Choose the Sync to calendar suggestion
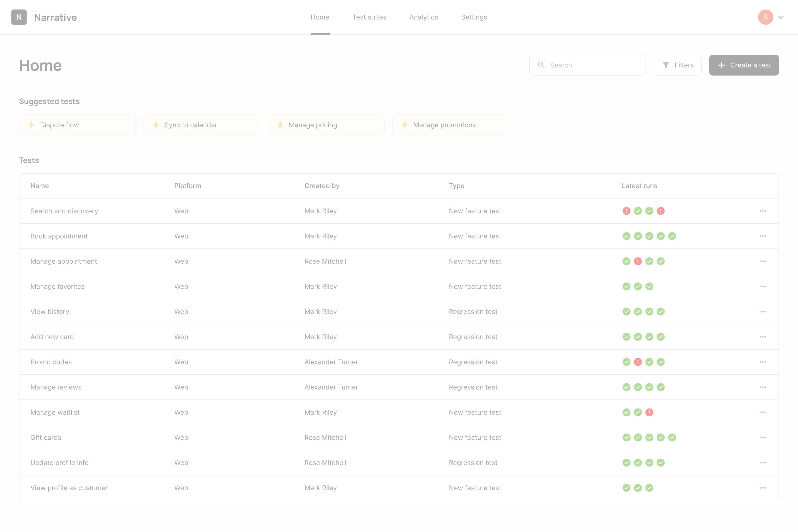The image size is (798, 532). tap(202, 125)
